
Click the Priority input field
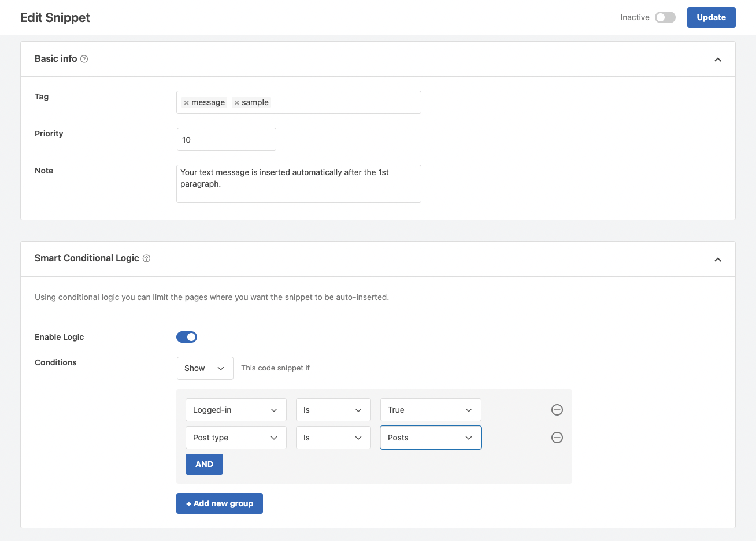(x=226, y=139)
